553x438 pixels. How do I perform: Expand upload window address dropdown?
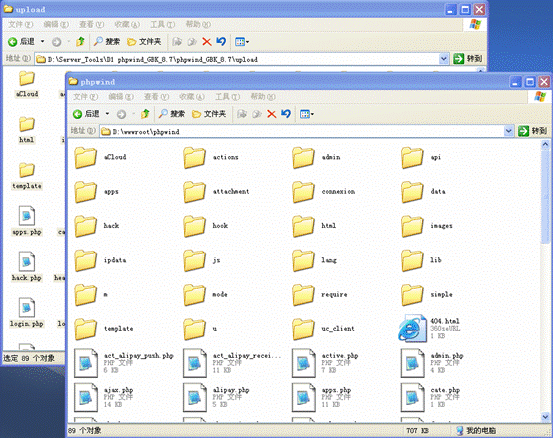click(x=443, y=59)
